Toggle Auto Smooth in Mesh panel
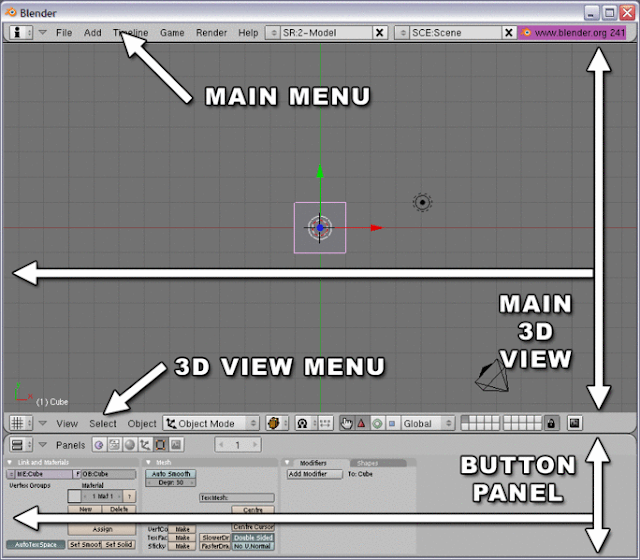 (x=171, y=474)
